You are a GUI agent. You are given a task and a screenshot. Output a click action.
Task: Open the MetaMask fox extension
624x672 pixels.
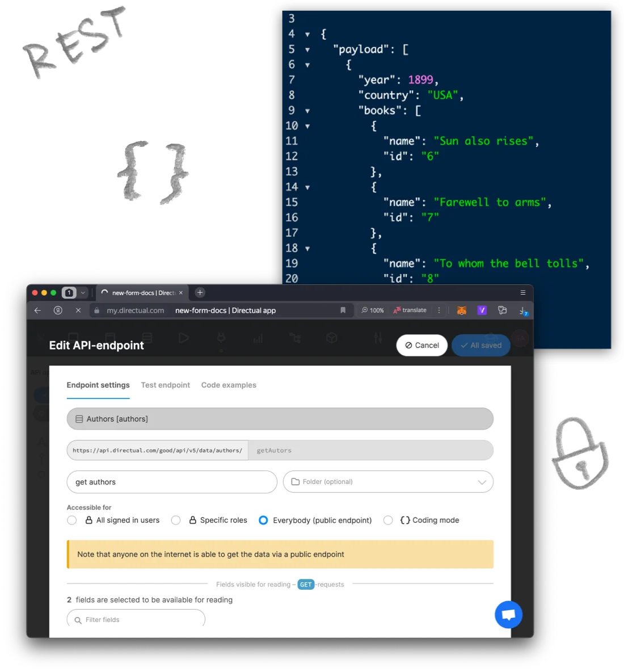[462, 310]
